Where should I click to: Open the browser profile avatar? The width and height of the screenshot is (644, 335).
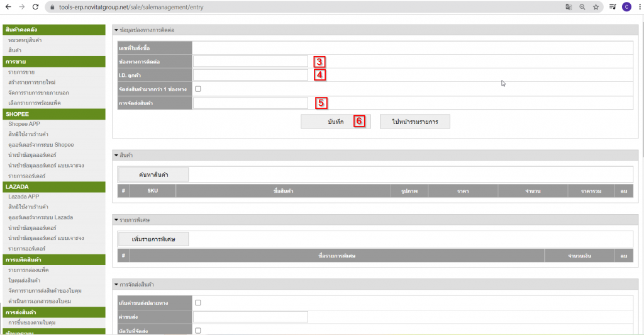click(x=626, y=7)
